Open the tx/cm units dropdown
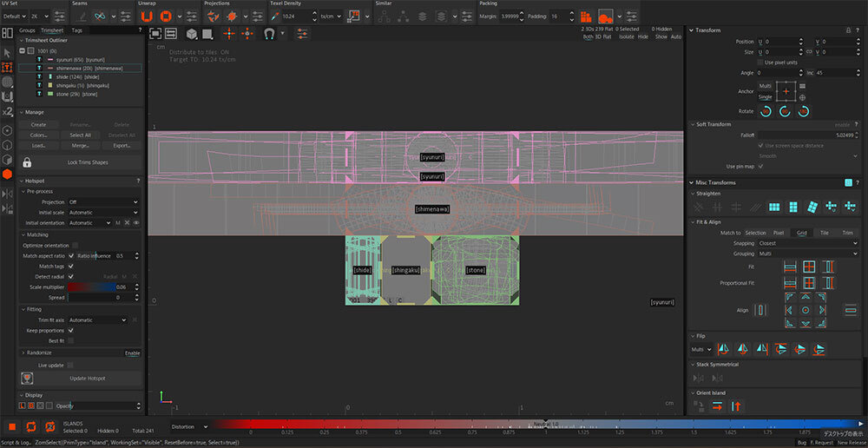868x448 pixels. click(x=331, y=16)
